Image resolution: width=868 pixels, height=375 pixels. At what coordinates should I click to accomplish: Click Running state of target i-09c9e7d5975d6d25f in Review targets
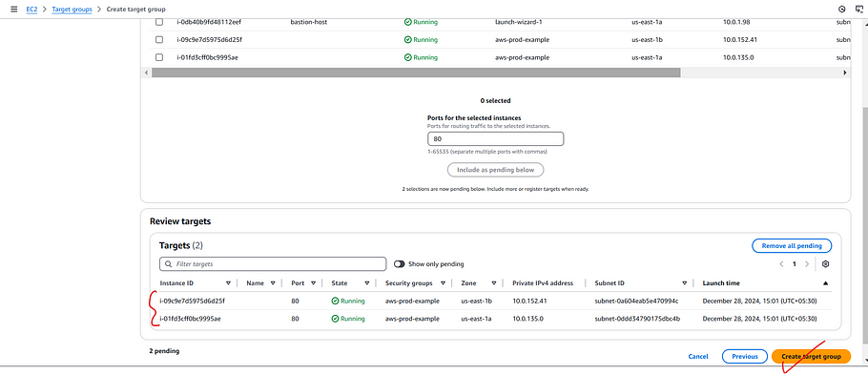coord(348,302)
